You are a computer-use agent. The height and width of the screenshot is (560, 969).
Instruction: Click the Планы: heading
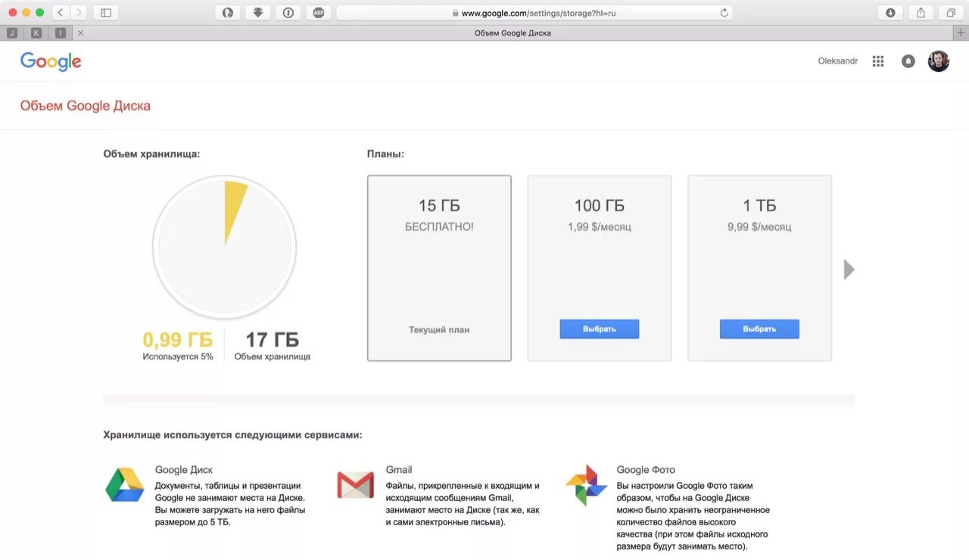click(x=386, y=154)
